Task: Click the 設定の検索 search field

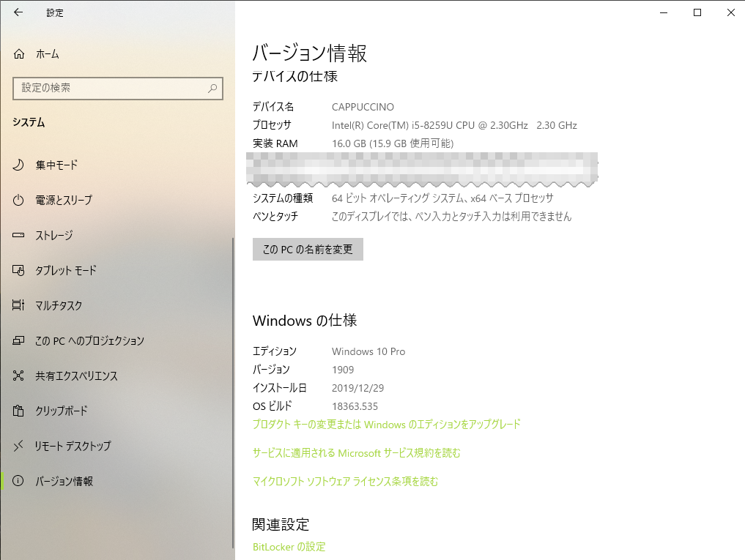Action: [110, 88]
